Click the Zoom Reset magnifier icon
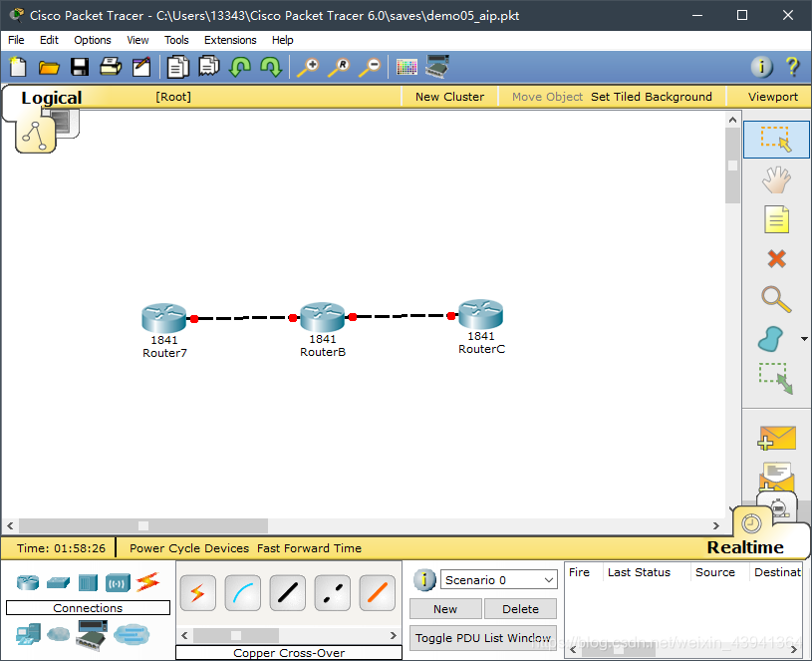 pos(339,68)
